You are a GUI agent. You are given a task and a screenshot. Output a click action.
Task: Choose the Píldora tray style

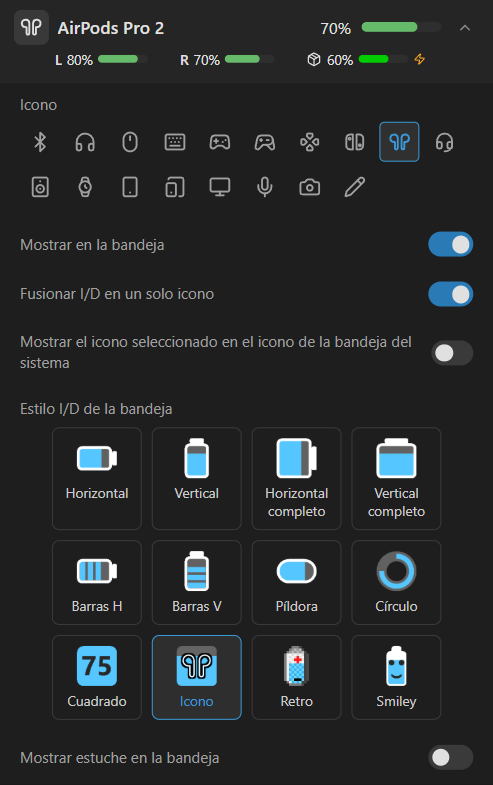[296, 582]
